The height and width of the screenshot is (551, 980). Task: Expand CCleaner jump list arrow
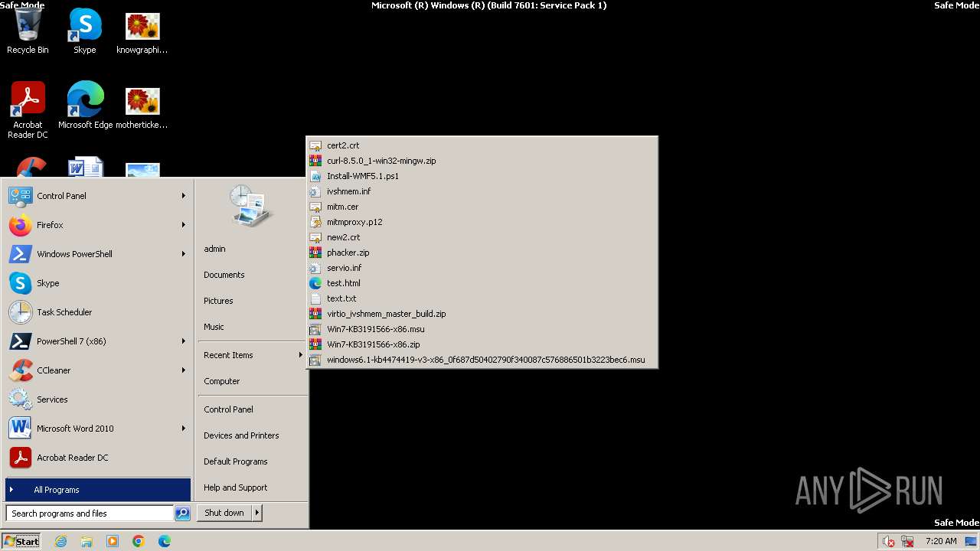pos(184,370)
